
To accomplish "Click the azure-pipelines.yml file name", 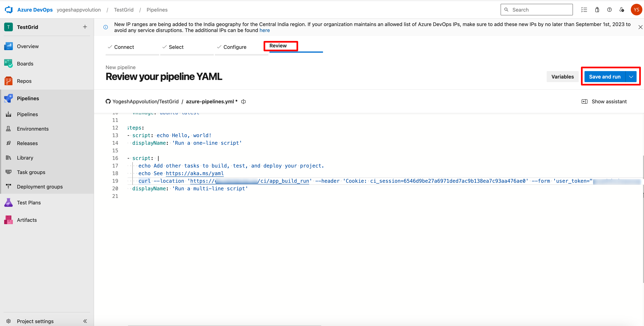I will [x=210, y=101].
